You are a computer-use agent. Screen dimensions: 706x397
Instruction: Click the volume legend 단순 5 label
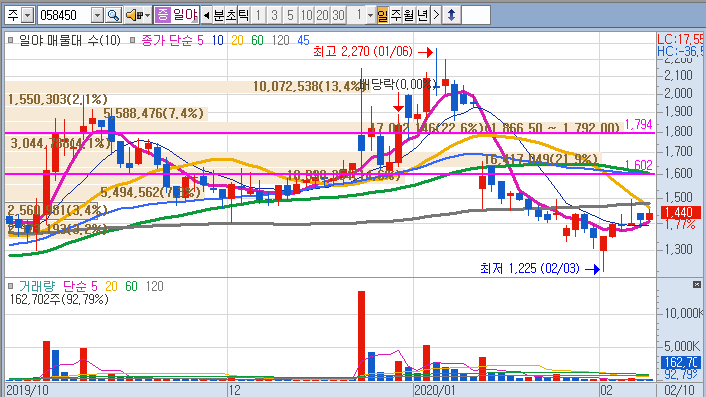(80, 286)
